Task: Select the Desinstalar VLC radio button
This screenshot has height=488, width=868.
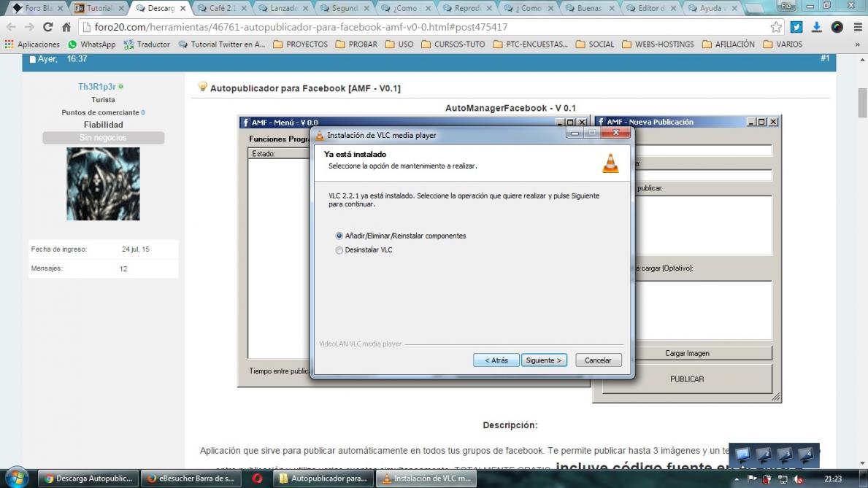Action: [x=339, y=250]
